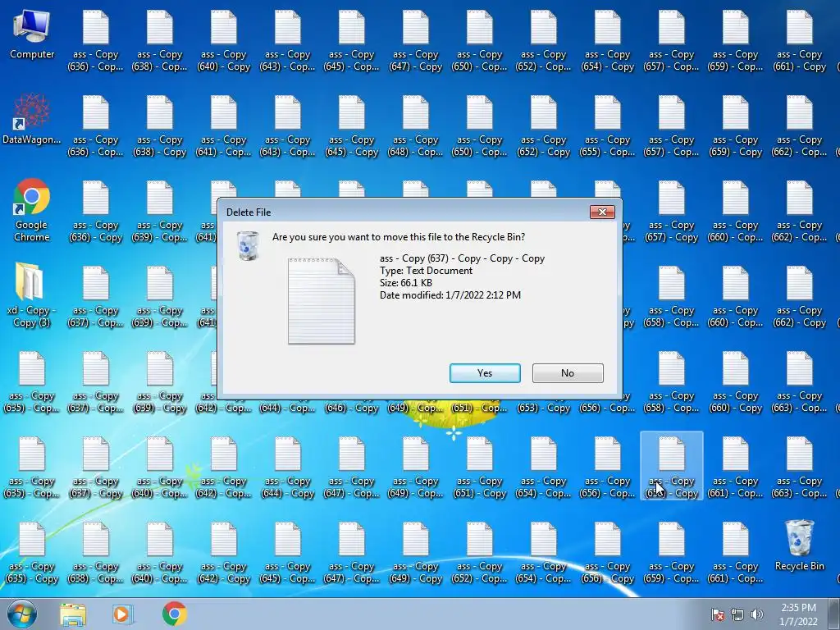Select the 'xd - Copy - Copy (3)' folder
The width and height of the screenshot is (840, 630).
coord(32,295)
